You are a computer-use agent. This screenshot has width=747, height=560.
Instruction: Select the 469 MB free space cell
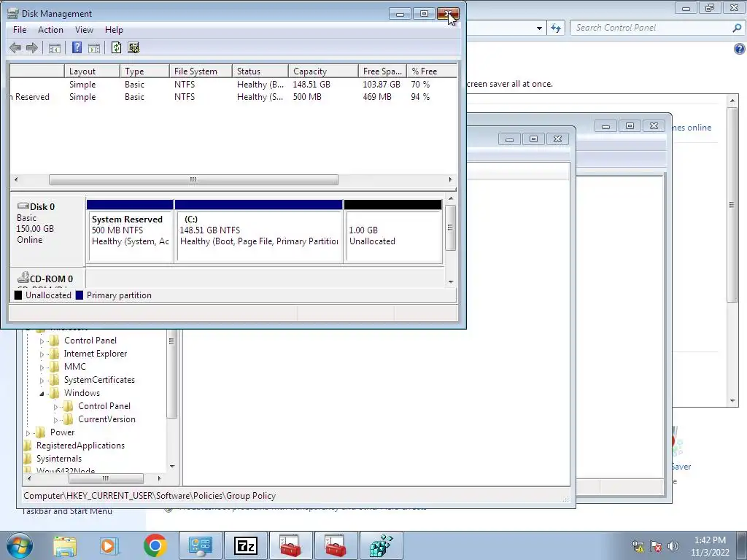[377, 97]
